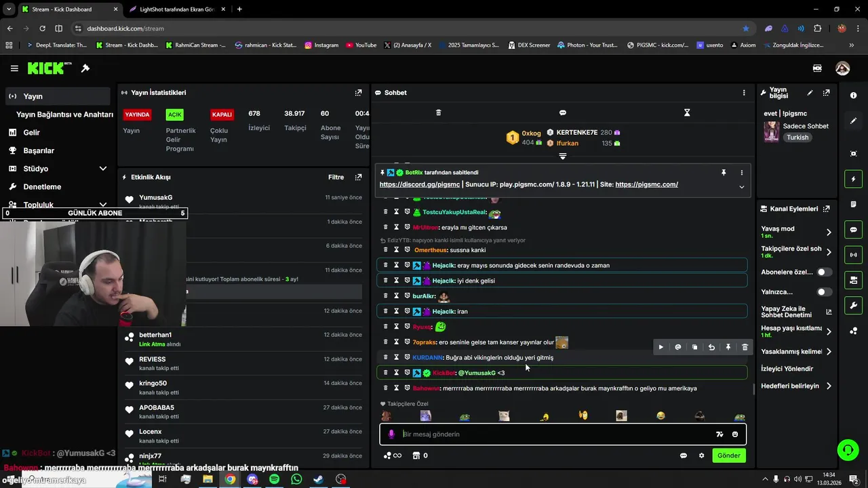
Task: Click reply arrow in message hover toolbar
Action: (x=711, y=347)
